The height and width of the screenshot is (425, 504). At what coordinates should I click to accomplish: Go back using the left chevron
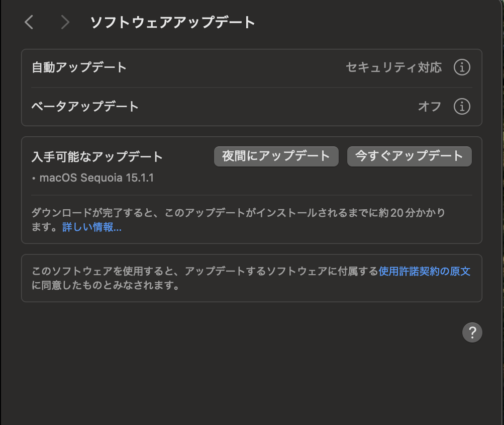[29, 22]
